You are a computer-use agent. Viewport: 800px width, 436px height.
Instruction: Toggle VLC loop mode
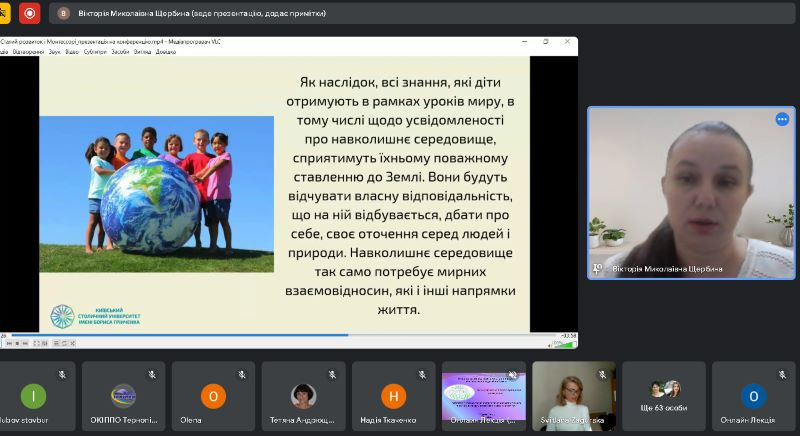[64, 343]
